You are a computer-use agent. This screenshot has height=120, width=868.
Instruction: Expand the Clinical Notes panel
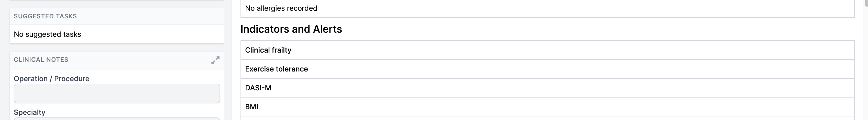[215, 60]
